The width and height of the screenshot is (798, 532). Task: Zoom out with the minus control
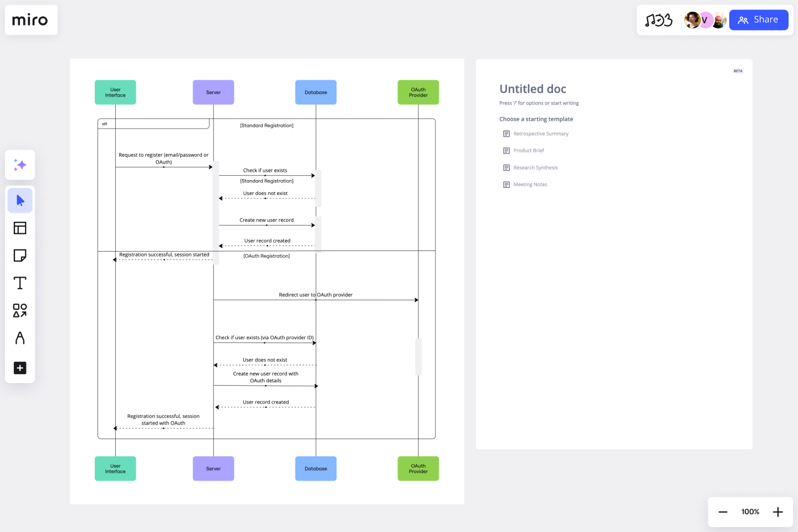723,511
